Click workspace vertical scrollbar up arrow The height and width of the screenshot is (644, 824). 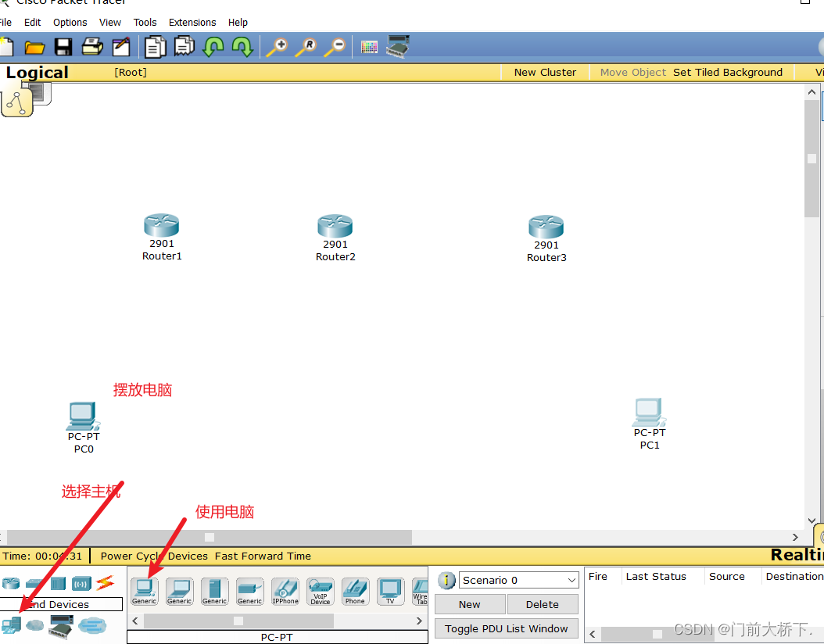(811, 92)
